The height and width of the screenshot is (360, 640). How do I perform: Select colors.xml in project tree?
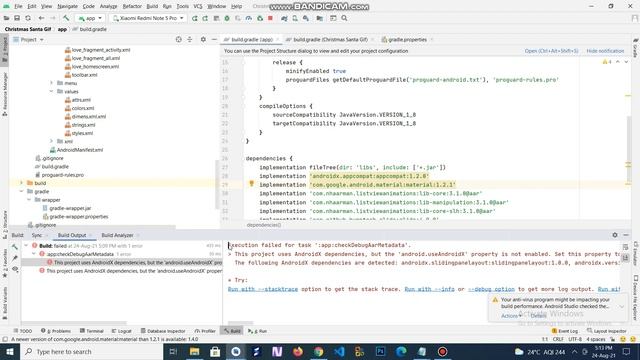pos(83,108)
